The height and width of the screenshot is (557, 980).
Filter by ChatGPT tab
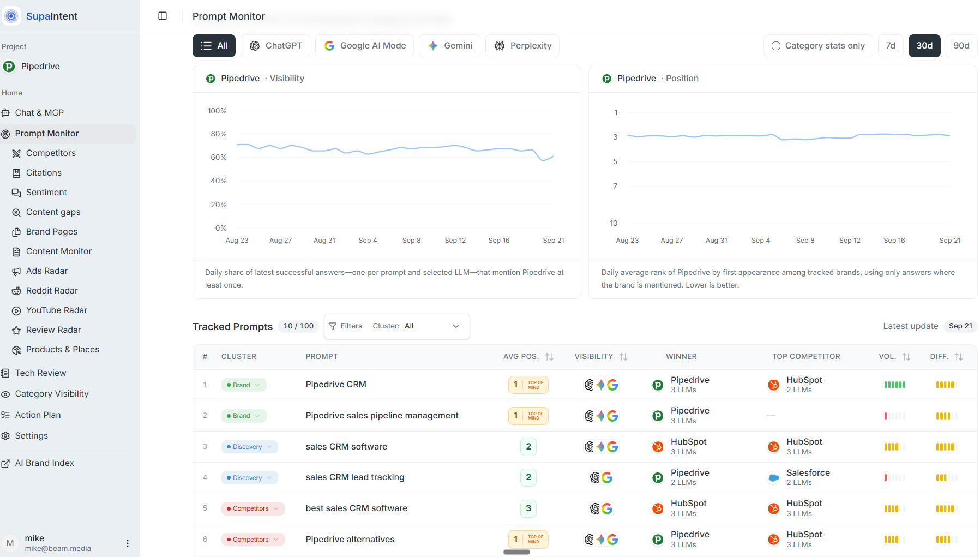(275, 46)
